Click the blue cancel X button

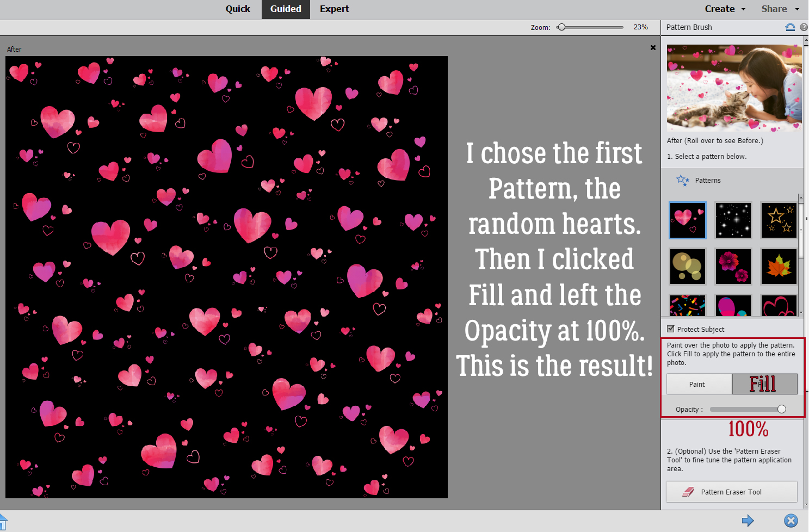tap(791, 521)
